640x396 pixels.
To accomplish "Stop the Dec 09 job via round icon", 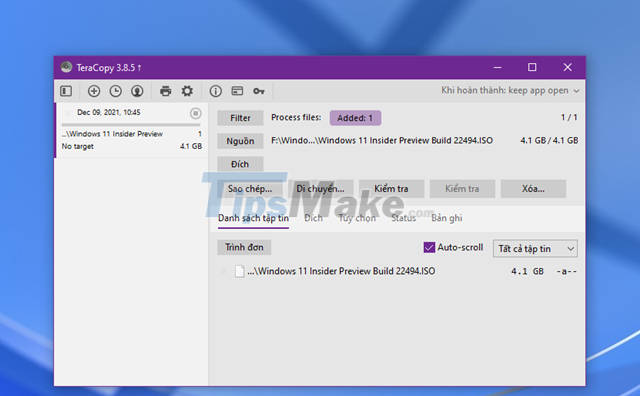I will pos(196,113).
